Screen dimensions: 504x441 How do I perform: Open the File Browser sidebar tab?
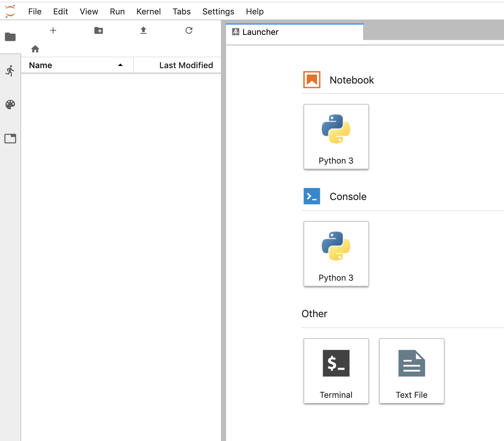tap(10, 37)
